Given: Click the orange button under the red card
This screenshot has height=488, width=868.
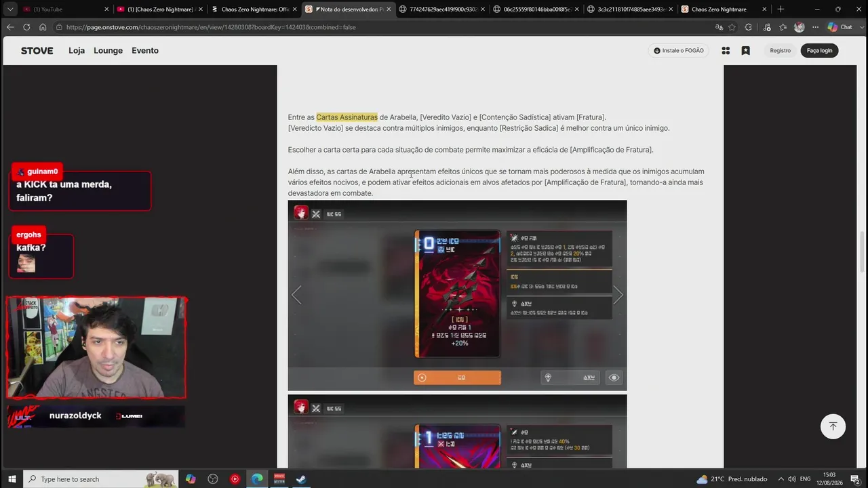Looking at the screenshot, I should pos(457,378).
